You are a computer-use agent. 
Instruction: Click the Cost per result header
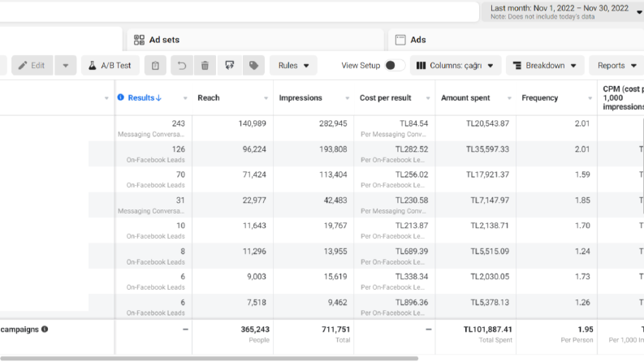(x=385, y=97)
